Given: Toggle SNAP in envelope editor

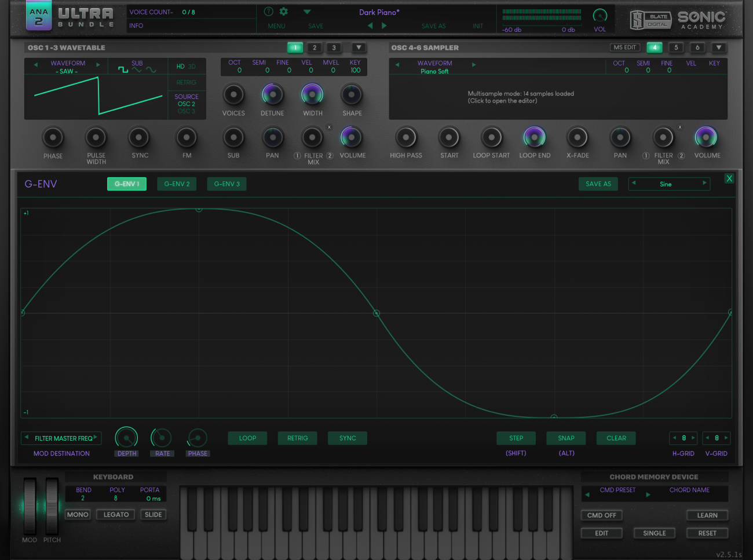Looking at the screenshot, I should point(566,438).
